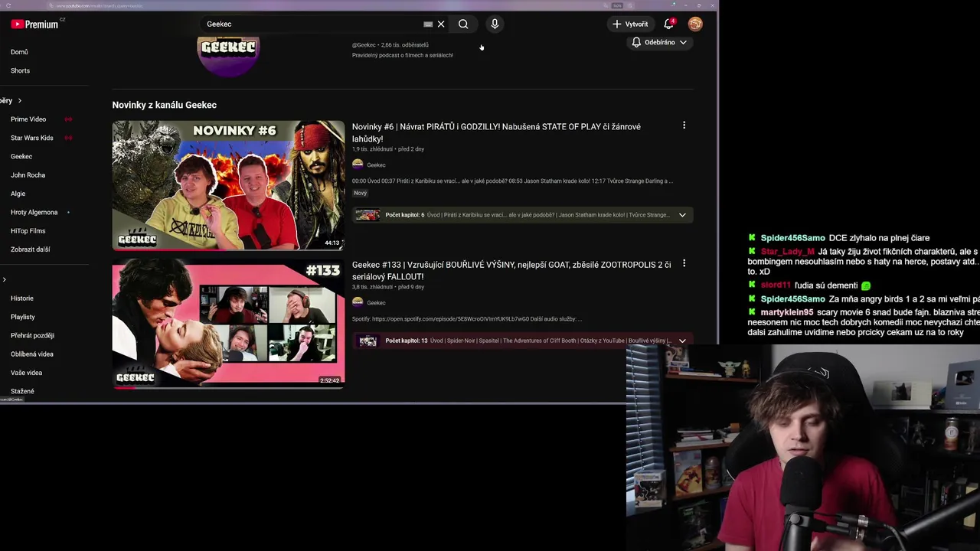980x551 pixels.
Task: Open Geekec channel name under Geekec #133
Action: pyautogui.click(x=376, y=302)
